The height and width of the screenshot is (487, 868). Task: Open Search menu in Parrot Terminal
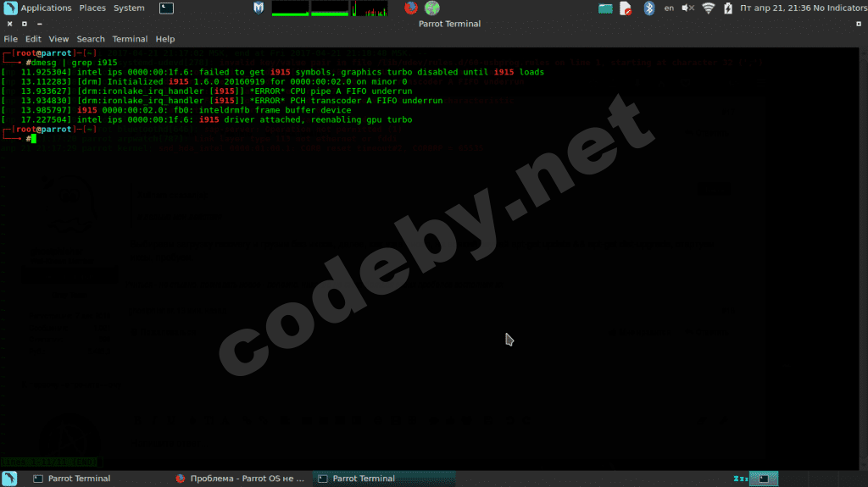pyautogui.click(x=91, y=39)
